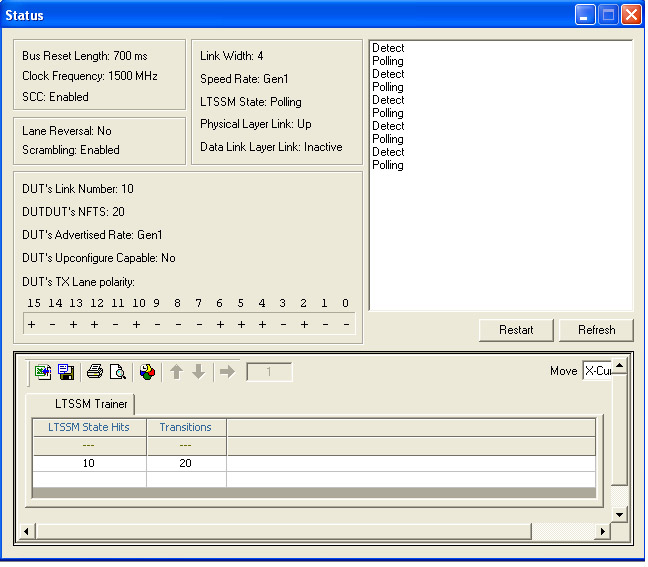
Task: Click LTSSM State Hits column header
Action: pos(89,428)
